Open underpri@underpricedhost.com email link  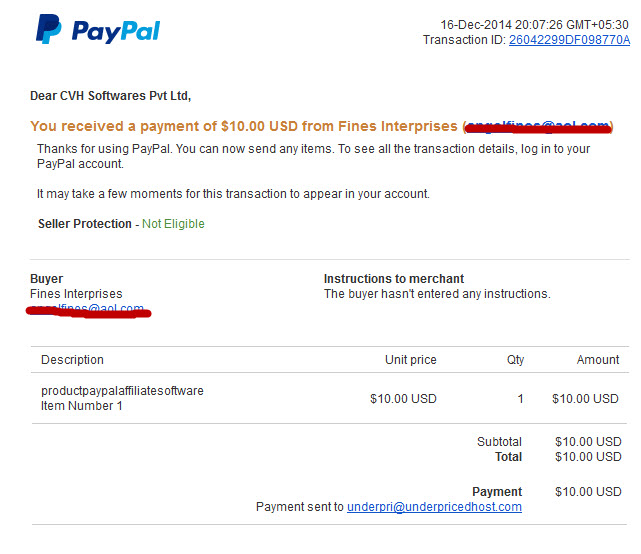coord(434,507)
